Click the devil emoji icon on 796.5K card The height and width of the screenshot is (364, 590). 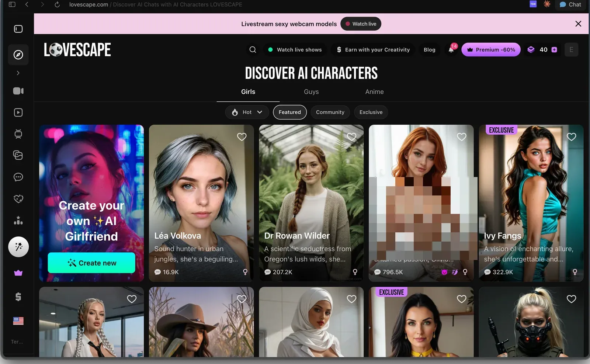tap(444, 272)
